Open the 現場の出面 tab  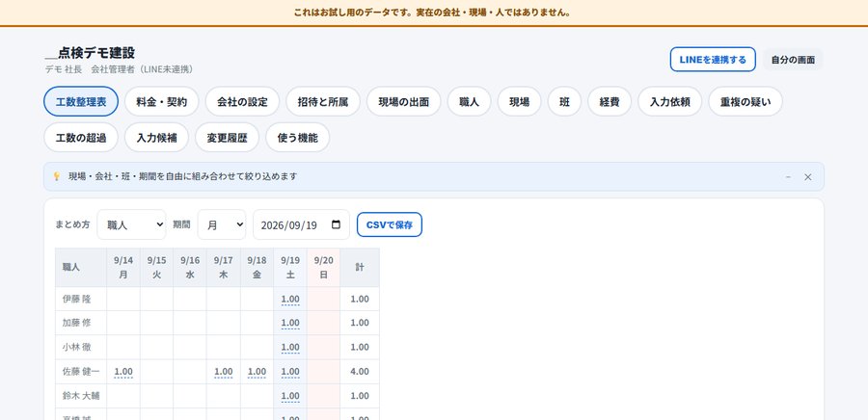[404, 102]
